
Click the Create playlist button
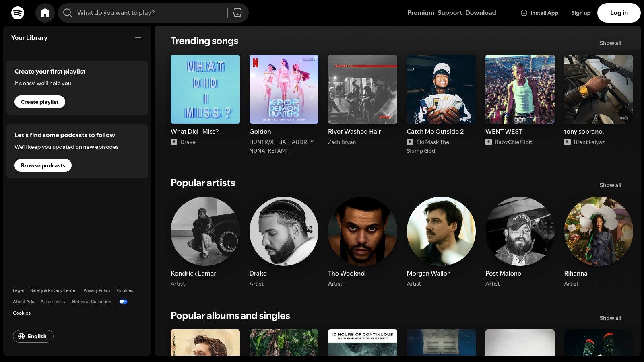tap(40, 102)
